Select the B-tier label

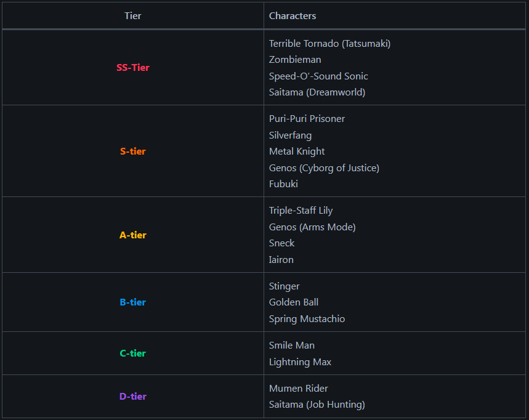click(132, 302)
